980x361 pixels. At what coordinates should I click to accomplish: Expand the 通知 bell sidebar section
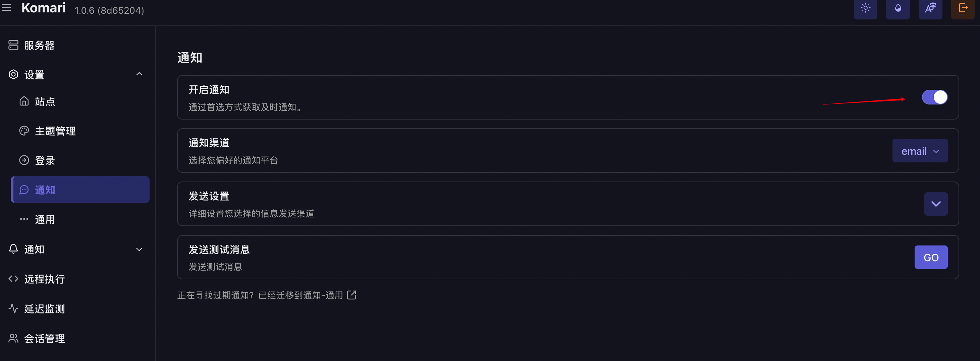point(139,249)
